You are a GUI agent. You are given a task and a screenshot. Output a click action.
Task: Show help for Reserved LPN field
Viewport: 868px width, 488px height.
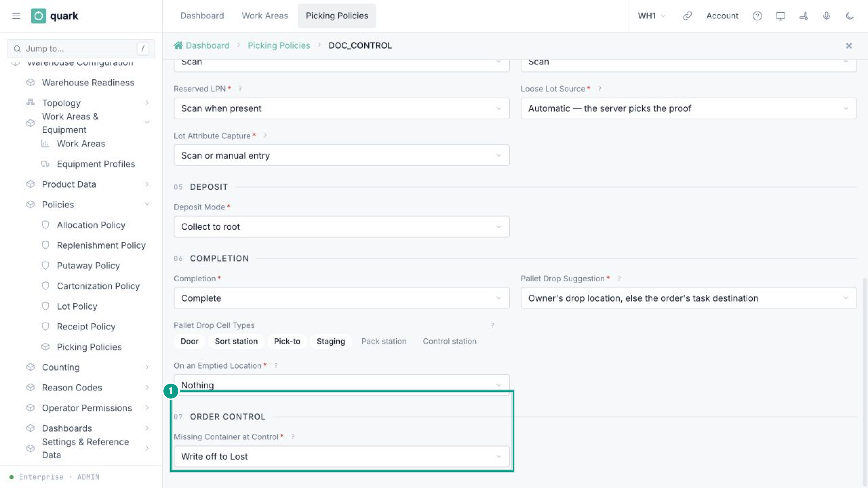coord(240,89)
